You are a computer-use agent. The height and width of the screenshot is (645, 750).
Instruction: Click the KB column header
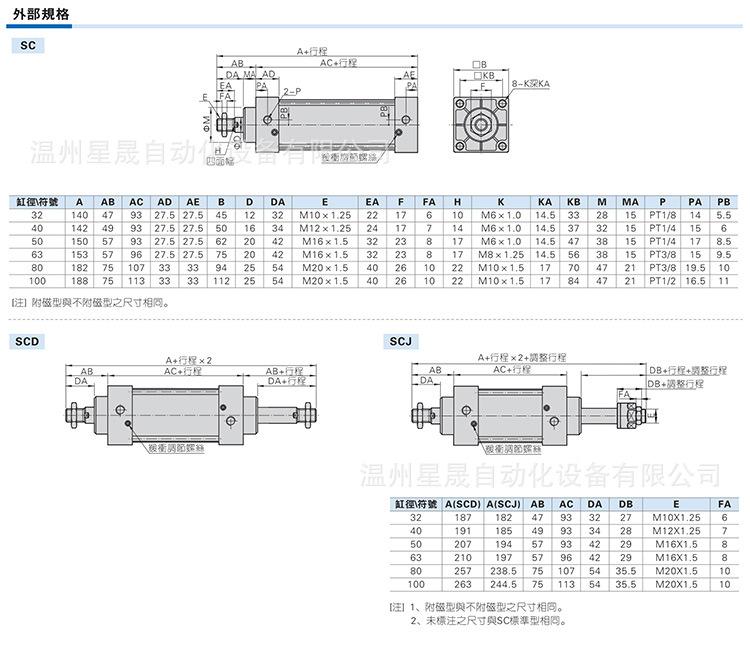click(x=573, y=202)
